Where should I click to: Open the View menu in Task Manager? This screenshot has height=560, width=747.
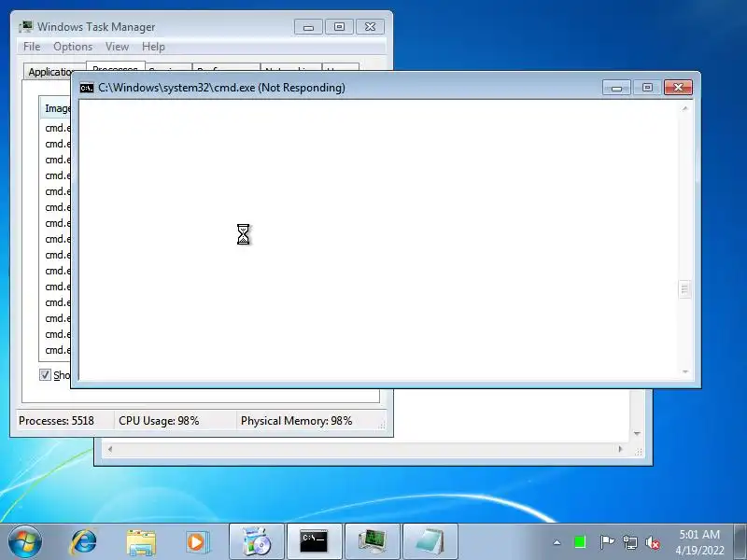[x=118, y=47]
